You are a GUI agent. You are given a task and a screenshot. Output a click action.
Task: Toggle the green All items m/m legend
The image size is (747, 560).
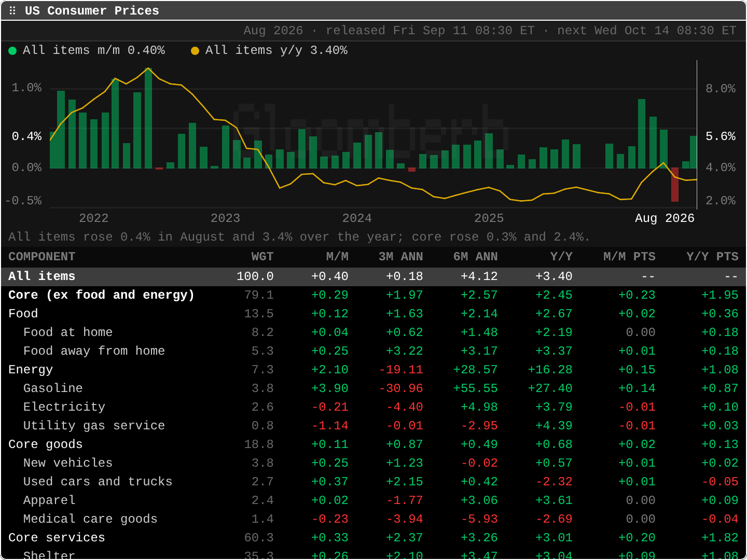pyautogui.click(x=87, y=50)
